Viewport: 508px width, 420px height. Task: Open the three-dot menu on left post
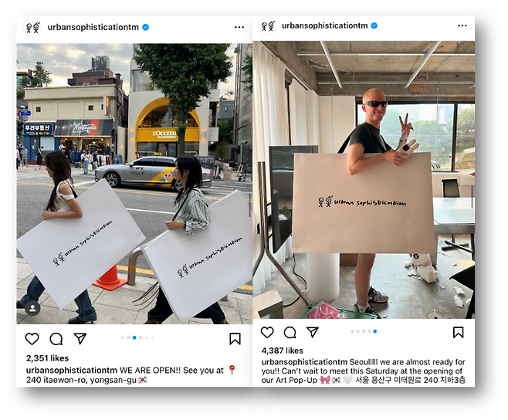(239, 27)
